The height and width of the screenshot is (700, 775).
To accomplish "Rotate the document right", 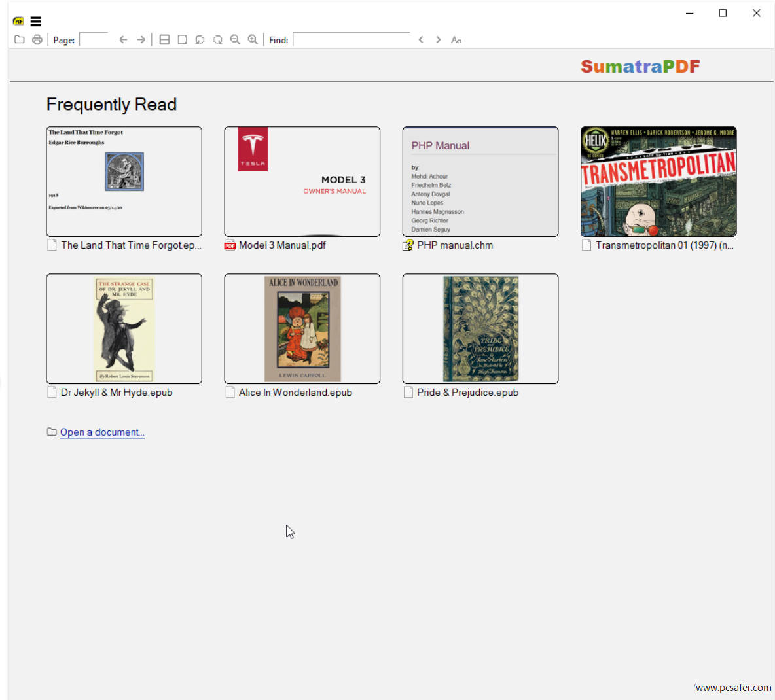I will [217, 40].
